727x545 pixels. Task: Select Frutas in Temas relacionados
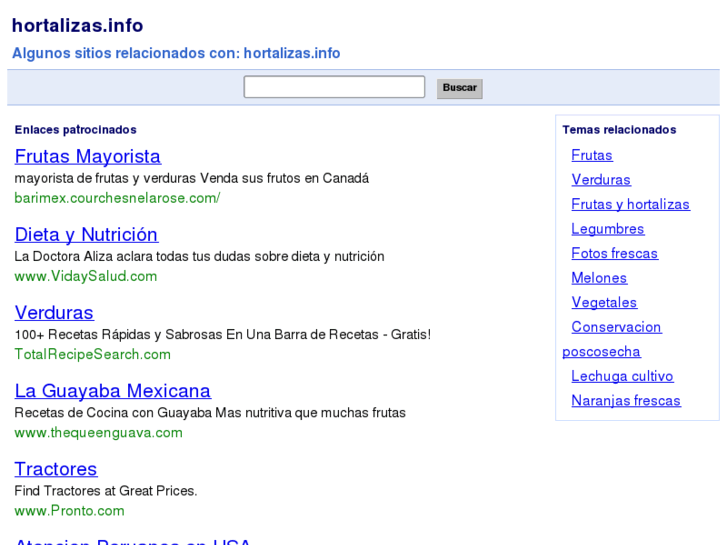pos(592,155)
